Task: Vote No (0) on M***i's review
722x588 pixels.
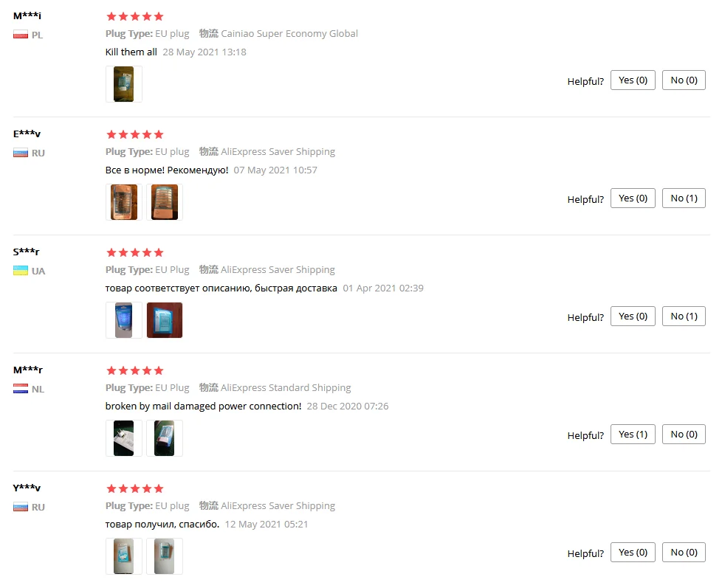Action: [x=684, y=80]
